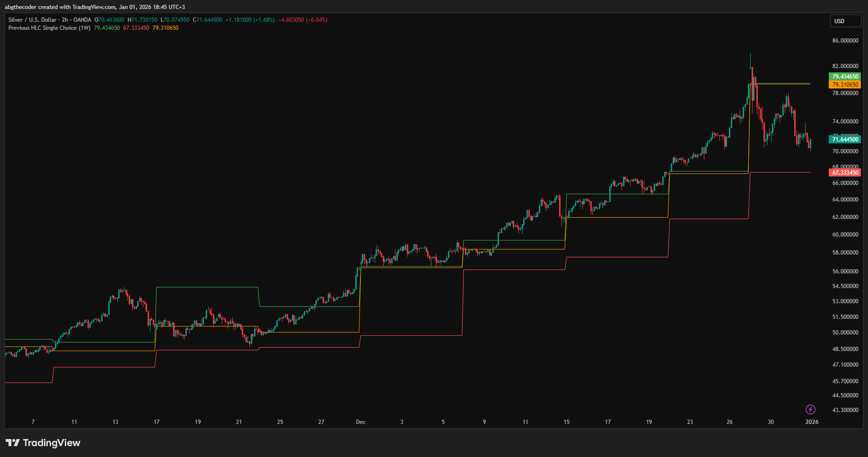Image resolution: width=868 pixels, height=457 pixels.
Task: Click the red change value −4.603050 (−6.04%)
Action: 303,20
